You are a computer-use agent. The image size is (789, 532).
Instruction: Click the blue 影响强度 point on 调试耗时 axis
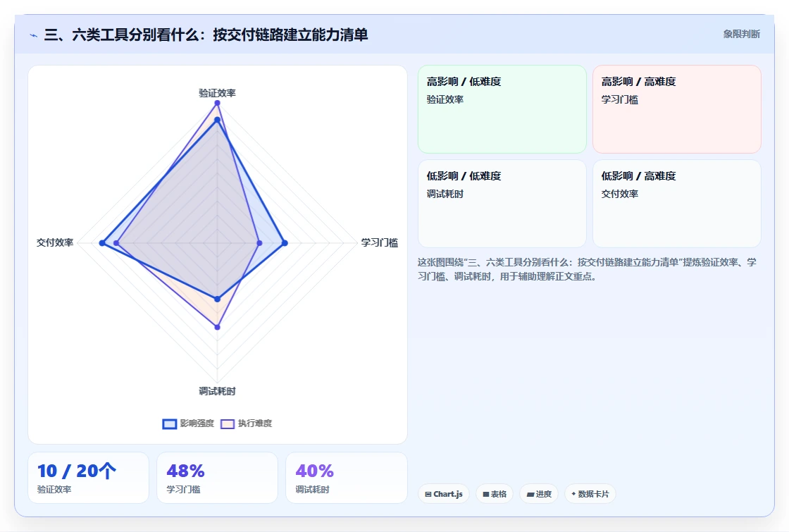(x=218, y=299)
